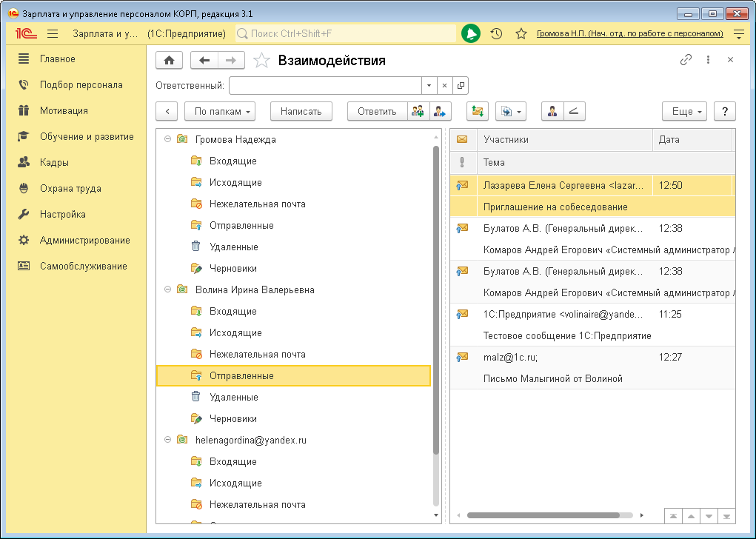Select Нежелательная почта folder under Громова Надежда
The image size is (756, 539).
click(x=257, y=204)
